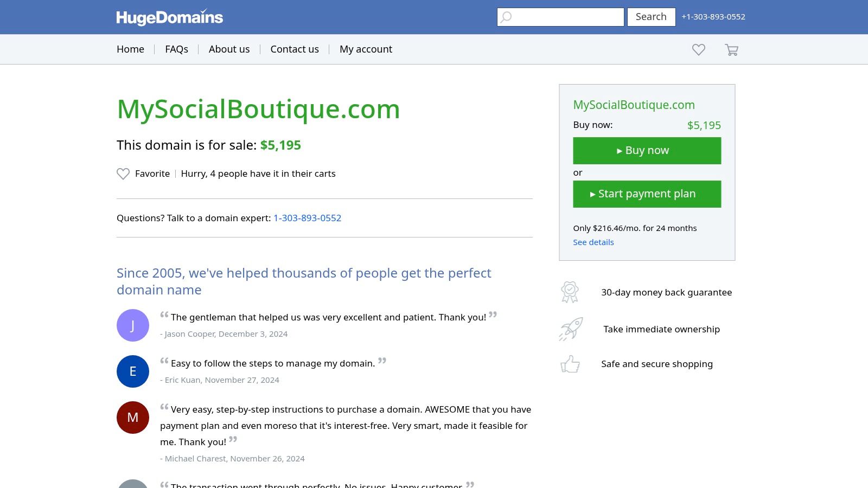This screenshot has height=488, width=868.
Task: Navigate to Contact us
Action: pos(295,49)
